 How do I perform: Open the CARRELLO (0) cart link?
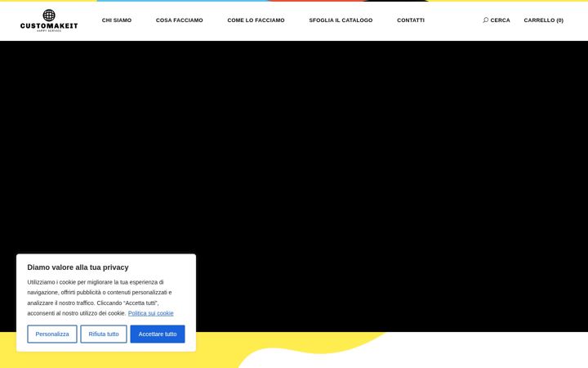click(x=543, y=20)
